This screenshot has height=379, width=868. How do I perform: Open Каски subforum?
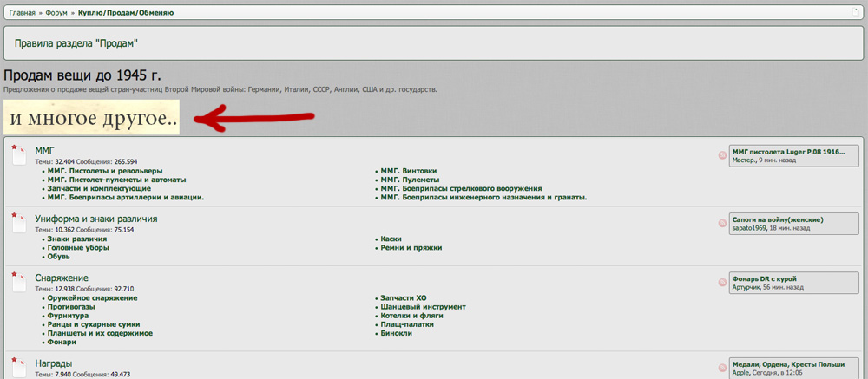pyautogui.click(x=391, y=239)
